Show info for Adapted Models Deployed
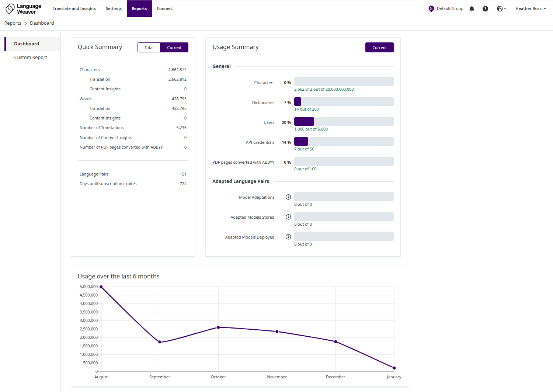 (x=288, y=237)
